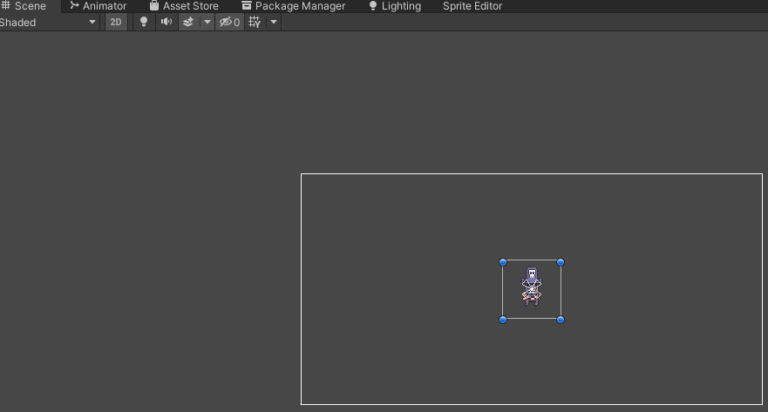Open the Lighting tab
Screen dimensions: 768x412
coord(395,6)
